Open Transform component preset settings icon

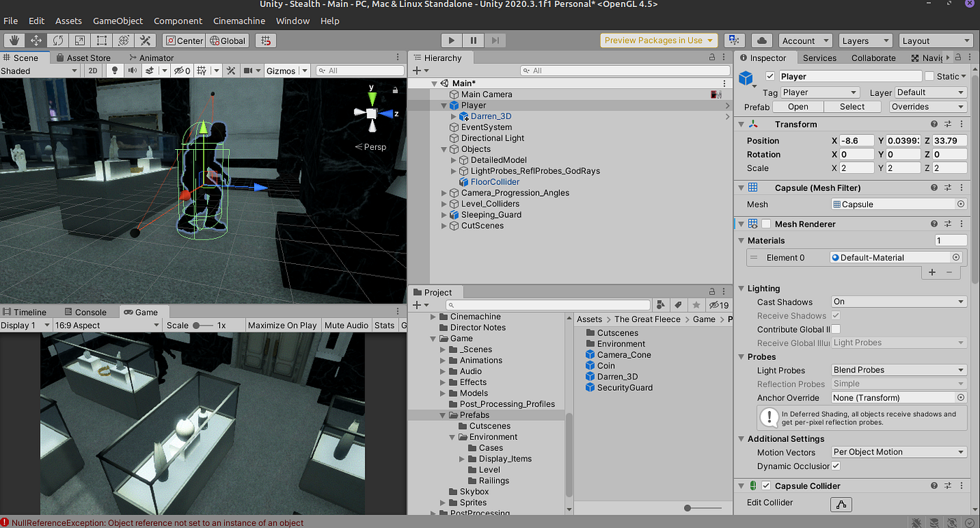pyautogui.click(x=948, y=124)
